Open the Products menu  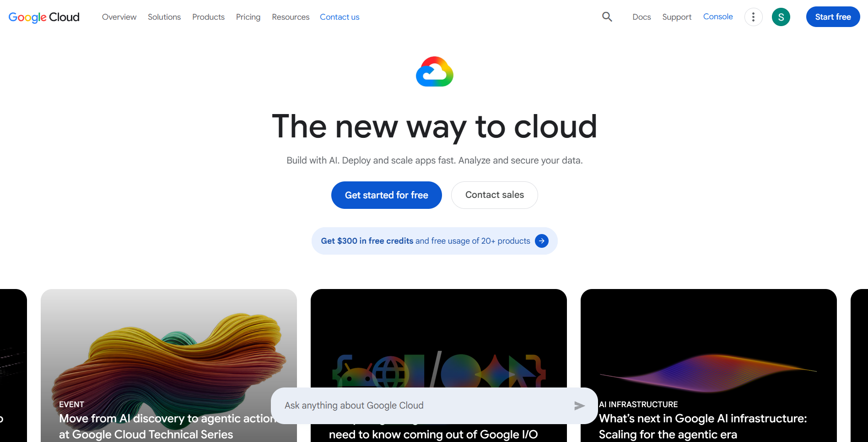coord(208,17)
